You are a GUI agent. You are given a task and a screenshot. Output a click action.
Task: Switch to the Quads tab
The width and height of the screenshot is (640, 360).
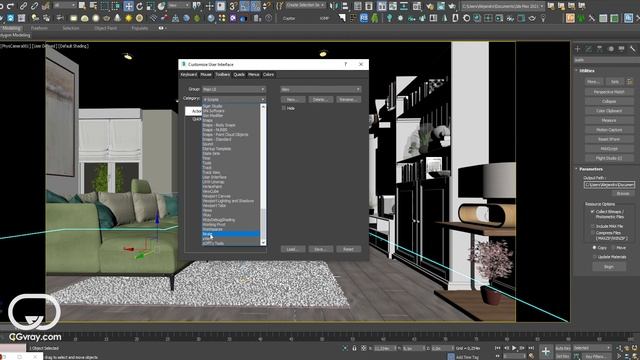click(239, 75)
